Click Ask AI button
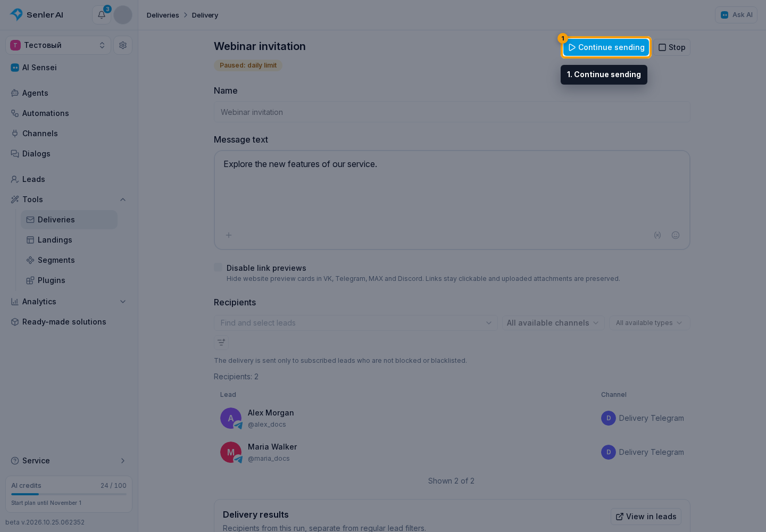The width and height of the screenshot is (766, 532). [x=736, y=15]
